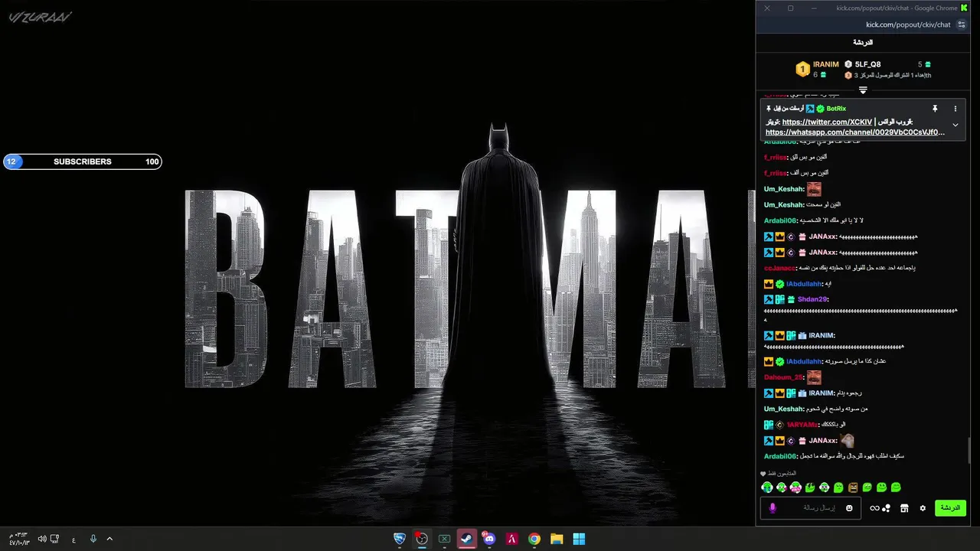This screenshot has height=551, width=980.
Task: Focus the send message input field
Action: click(810, 508)
